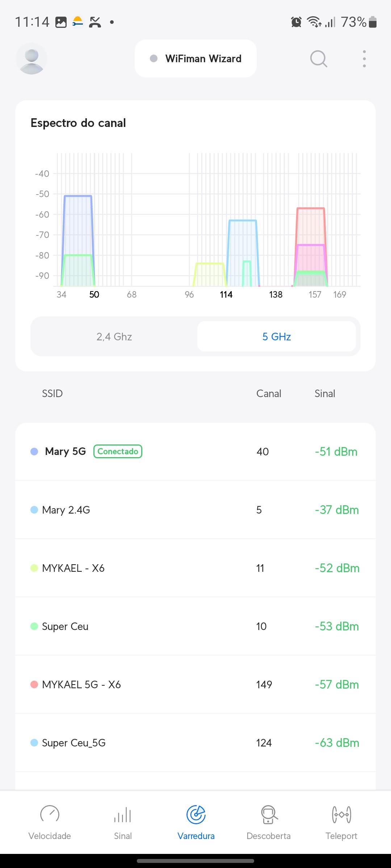This screenshot has height=868, width=391.
Task: Select the Super Ceu_5G network row
Action: click(x=195, y=743)
